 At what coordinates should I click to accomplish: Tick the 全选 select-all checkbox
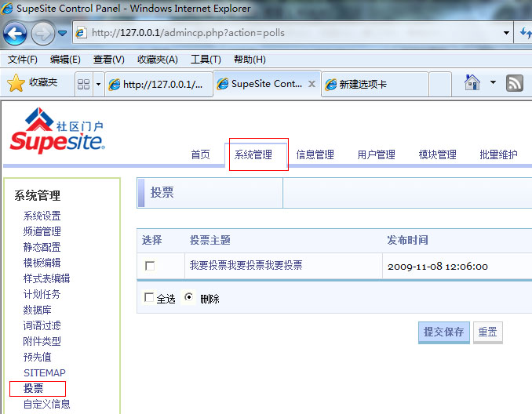pos(148,297)
